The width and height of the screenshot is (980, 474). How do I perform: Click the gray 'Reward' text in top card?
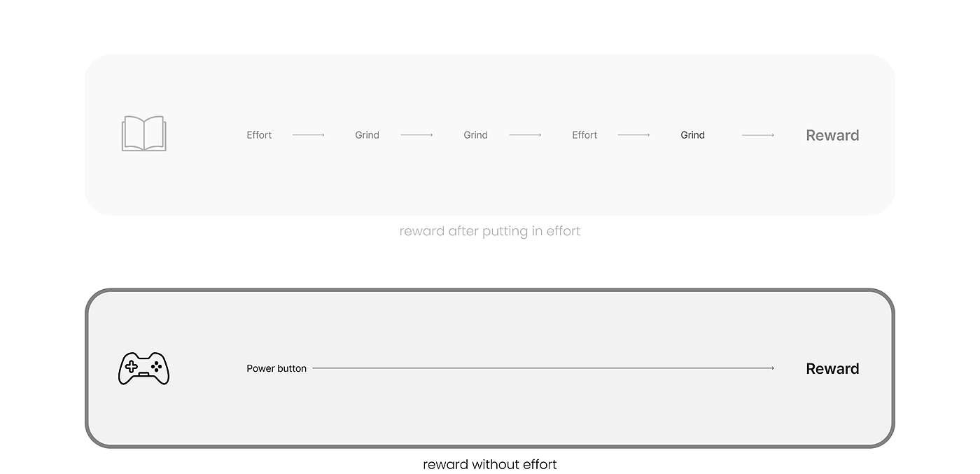point(832,136)
